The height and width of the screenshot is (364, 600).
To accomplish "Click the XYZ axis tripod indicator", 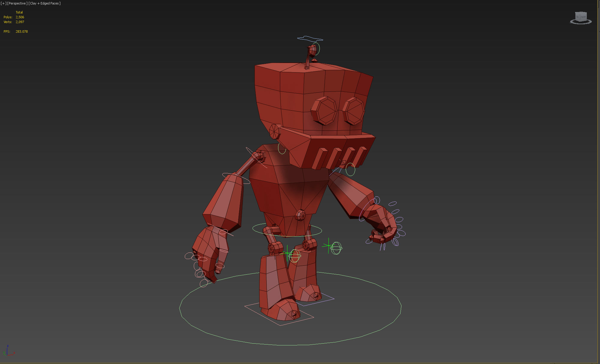I will [x=8, y=351].
